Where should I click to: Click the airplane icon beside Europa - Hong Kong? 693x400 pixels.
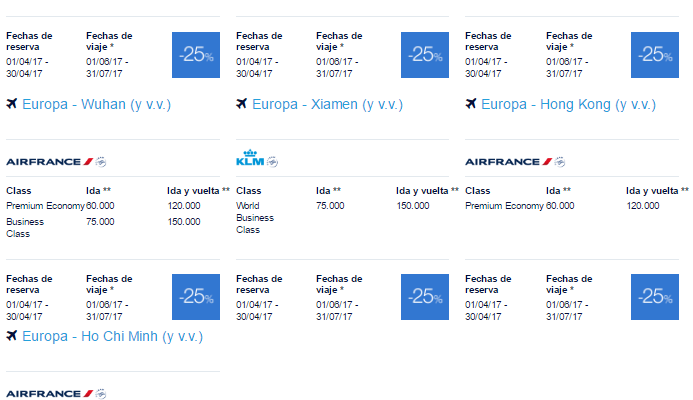(471, 104)
